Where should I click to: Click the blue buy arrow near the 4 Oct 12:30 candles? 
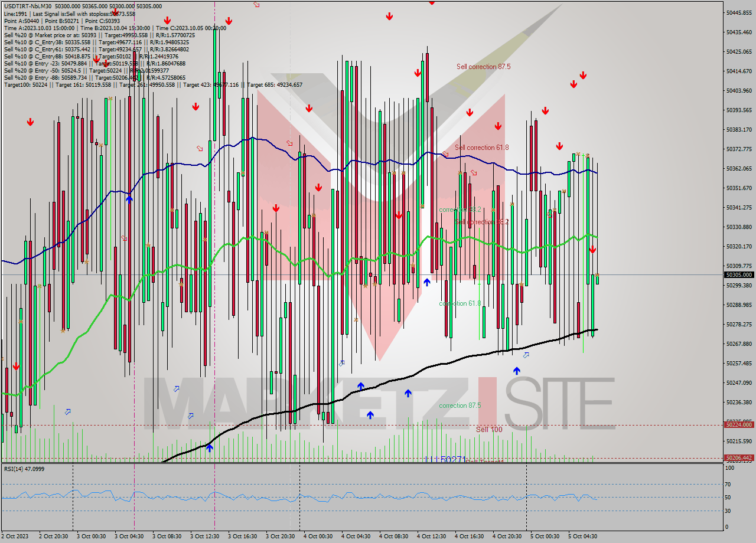coord(426,283)
